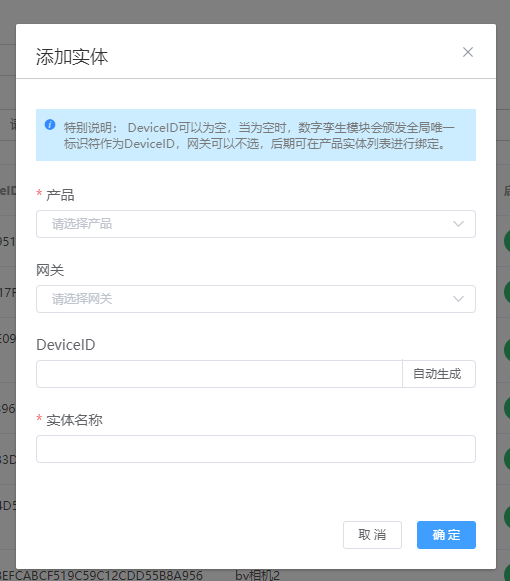The image size is (510, 581).
Task: Close the 添加实体 dialog with X
Action: (x=468, y=52)
